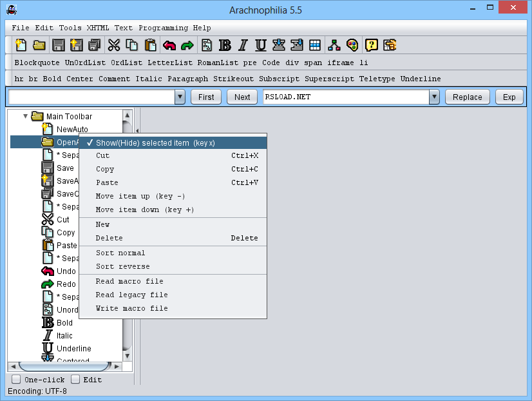Image resolution: width=532 pixels, height=401 pixels.
Task: Click the tree panel scroll up arrow
Action: (x=128, y=115)
